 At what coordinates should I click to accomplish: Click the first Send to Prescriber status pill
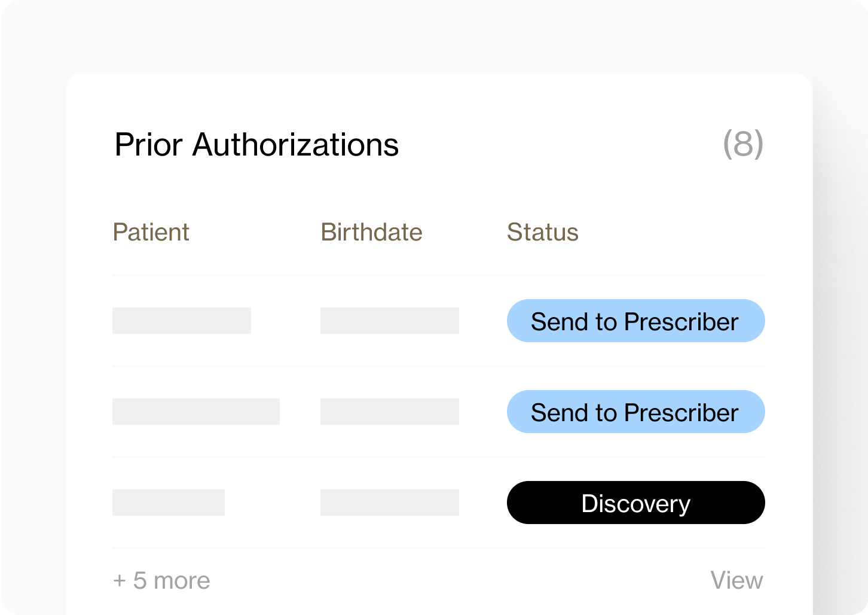point(635,321)
